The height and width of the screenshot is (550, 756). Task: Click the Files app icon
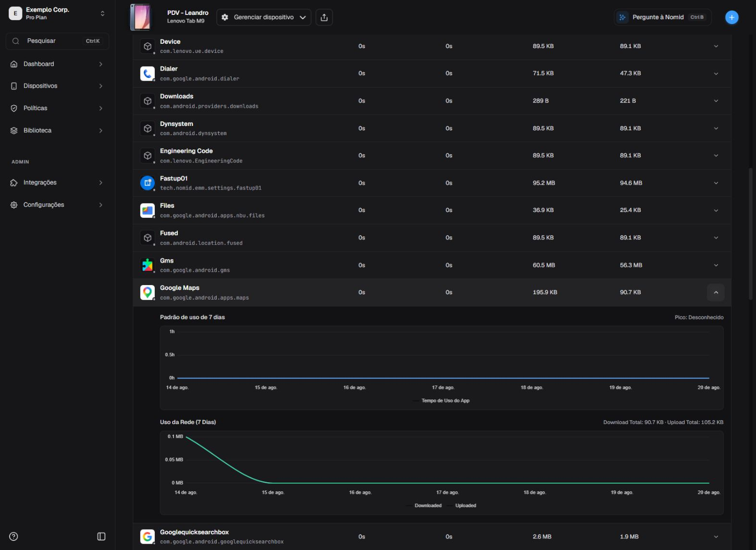point(148,211)
